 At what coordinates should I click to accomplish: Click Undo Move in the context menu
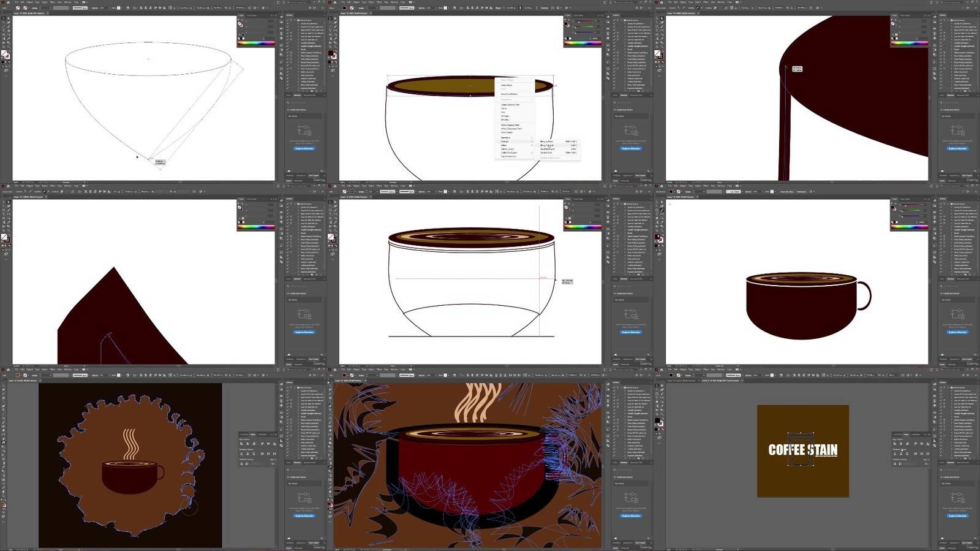507,85
